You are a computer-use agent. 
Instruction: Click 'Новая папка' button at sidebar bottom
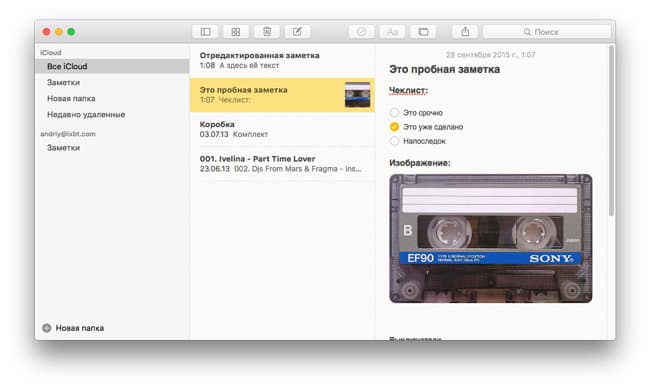pyautogui.click(x=73, y=328)
